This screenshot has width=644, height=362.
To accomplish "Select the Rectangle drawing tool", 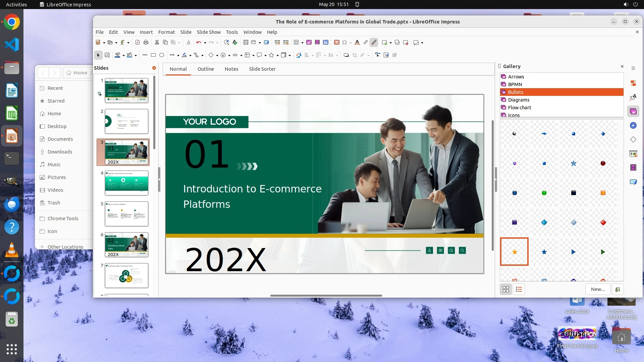I will (153, 55).
